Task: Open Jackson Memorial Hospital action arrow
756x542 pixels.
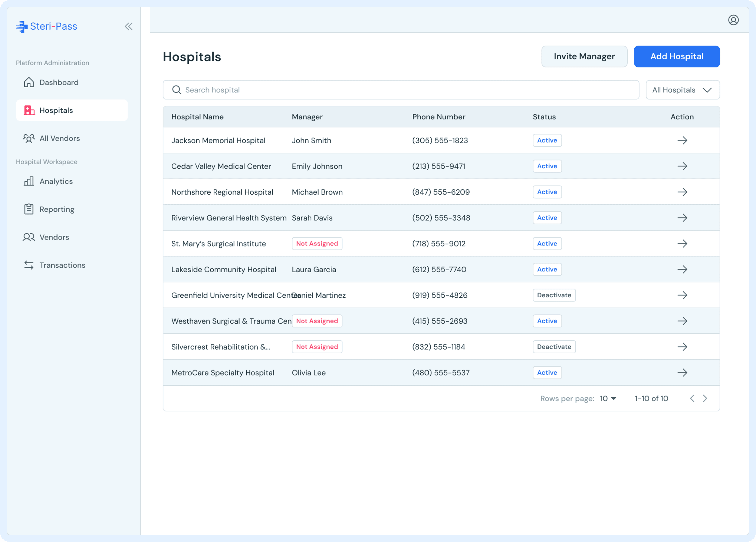Action: tap(682, 141)
